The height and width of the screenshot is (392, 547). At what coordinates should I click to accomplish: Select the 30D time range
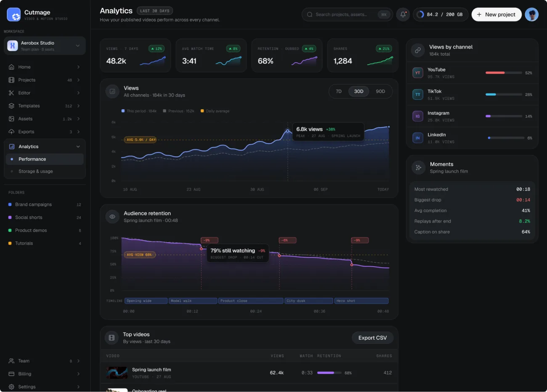[x=359, y=92]
